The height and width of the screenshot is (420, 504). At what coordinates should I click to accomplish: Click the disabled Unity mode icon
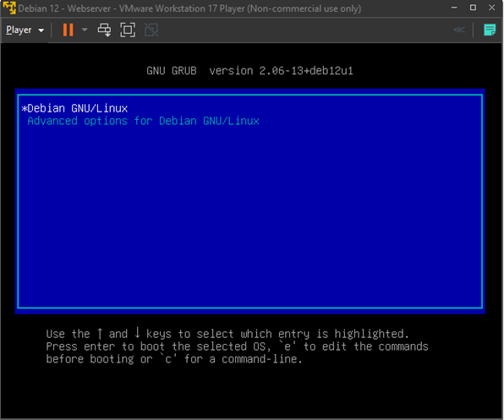(x=151, y=30)
